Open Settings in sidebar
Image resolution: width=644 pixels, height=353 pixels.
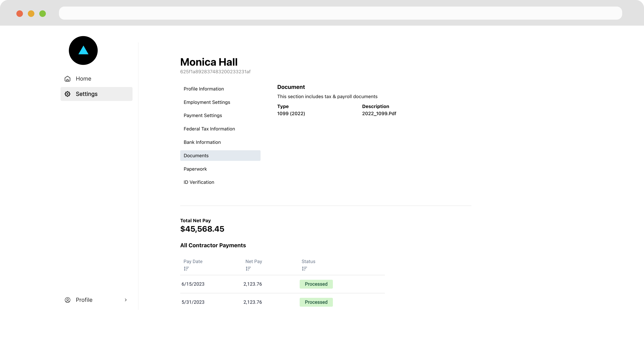[x=96, y=94]
